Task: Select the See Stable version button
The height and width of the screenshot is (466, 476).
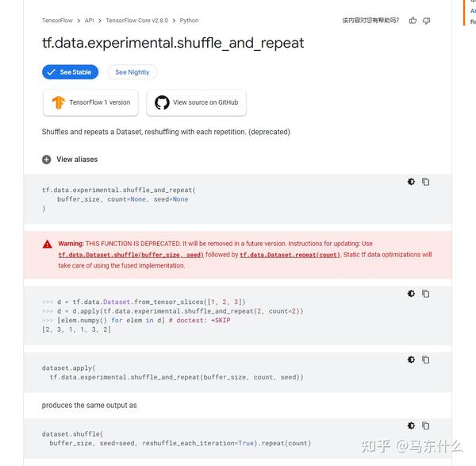Action: coord(70,72)
